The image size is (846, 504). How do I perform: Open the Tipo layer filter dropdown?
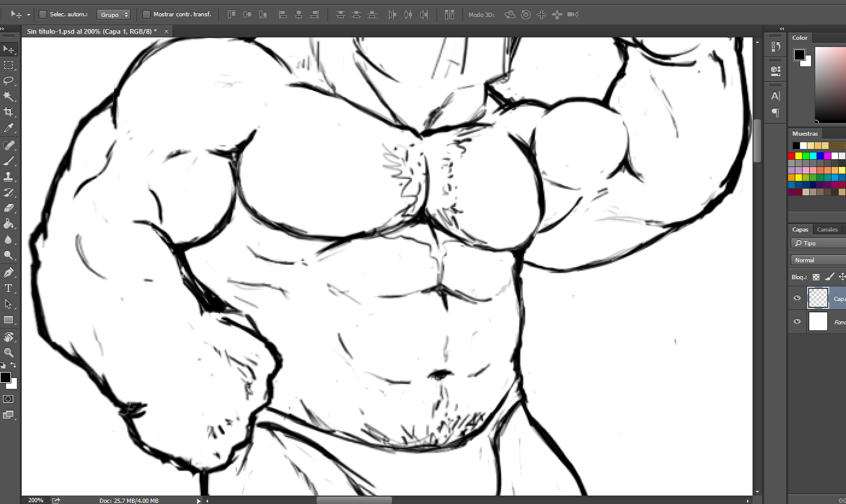point(818,243)
